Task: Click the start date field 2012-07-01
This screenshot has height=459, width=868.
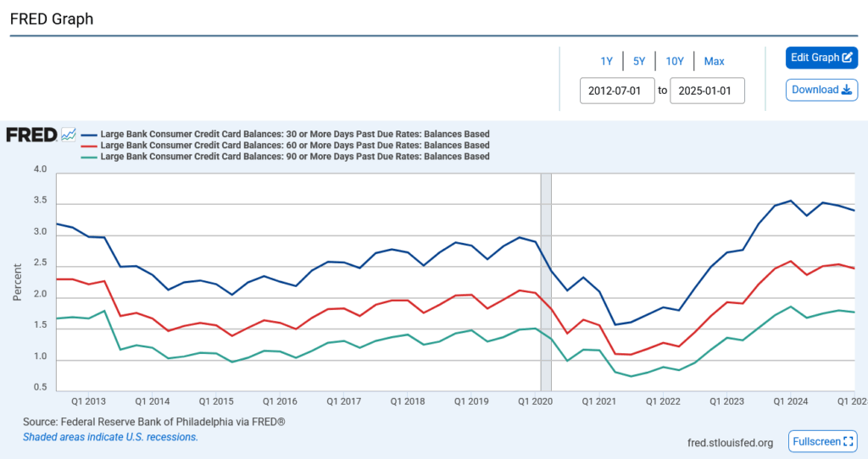Action: coord(617,90)
